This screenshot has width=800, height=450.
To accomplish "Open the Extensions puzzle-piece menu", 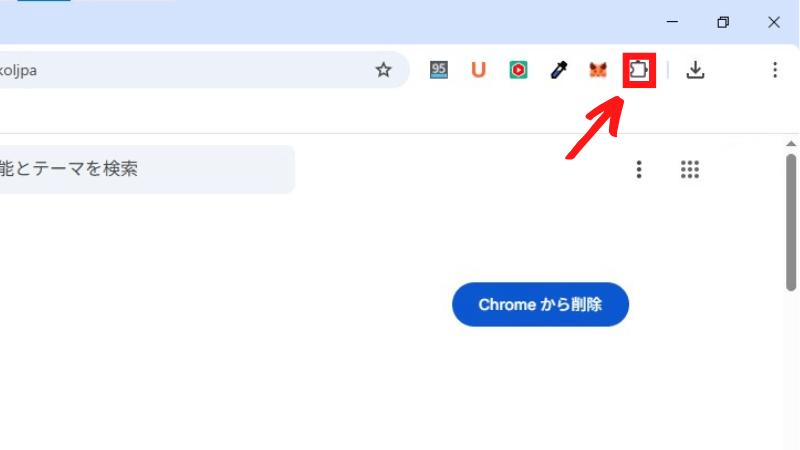I will 639,70.
